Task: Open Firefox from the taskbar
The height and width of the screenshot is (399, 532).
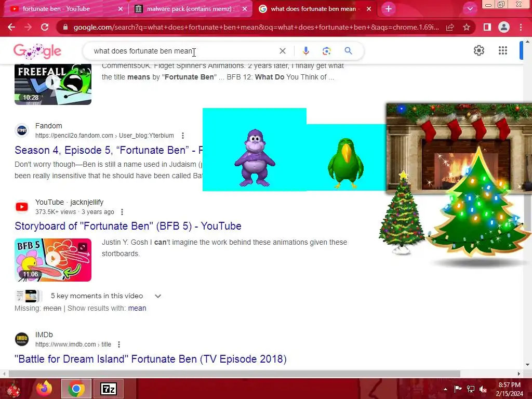Action: point(44,389)
